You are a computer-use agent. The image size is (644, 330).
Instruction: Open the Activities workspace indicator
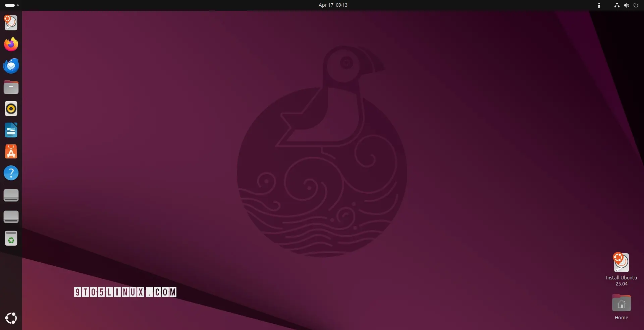coord(12,5)
